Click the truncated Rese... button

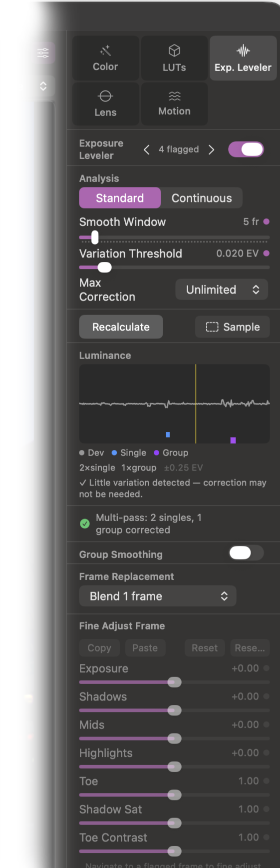pos(250,648)
